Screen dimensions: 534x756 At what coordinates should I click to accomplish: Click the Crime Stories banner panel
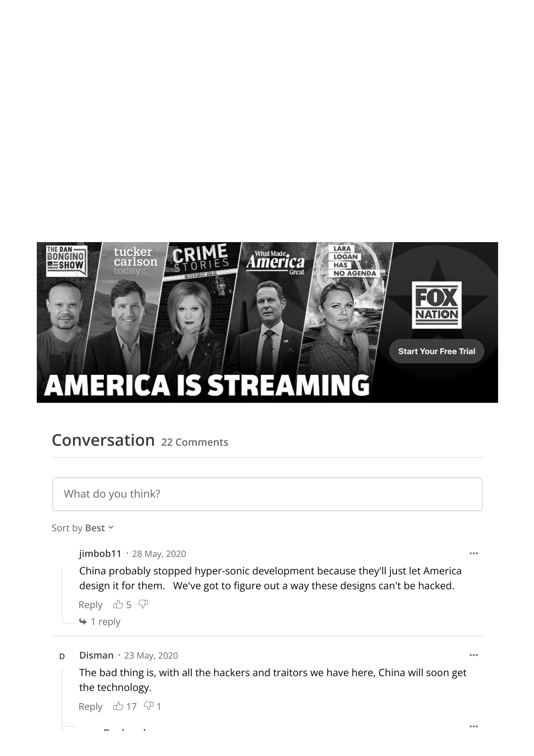[x=197, y=308]
